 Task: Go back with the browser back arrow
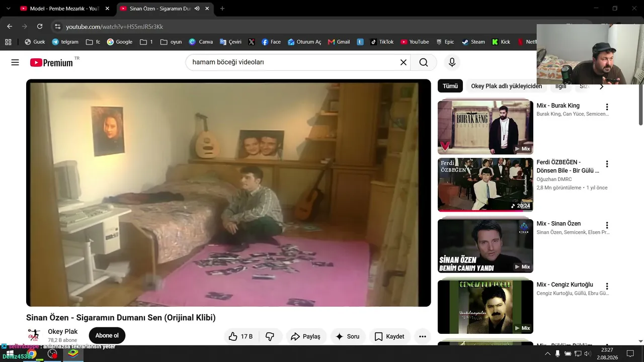click(10, 26)
